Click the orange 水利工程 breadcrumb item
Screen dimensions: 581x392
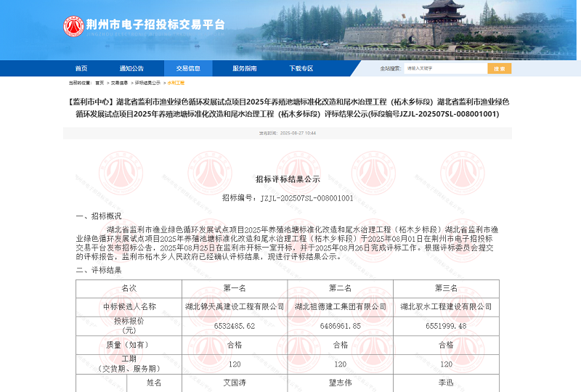[176, 83]
